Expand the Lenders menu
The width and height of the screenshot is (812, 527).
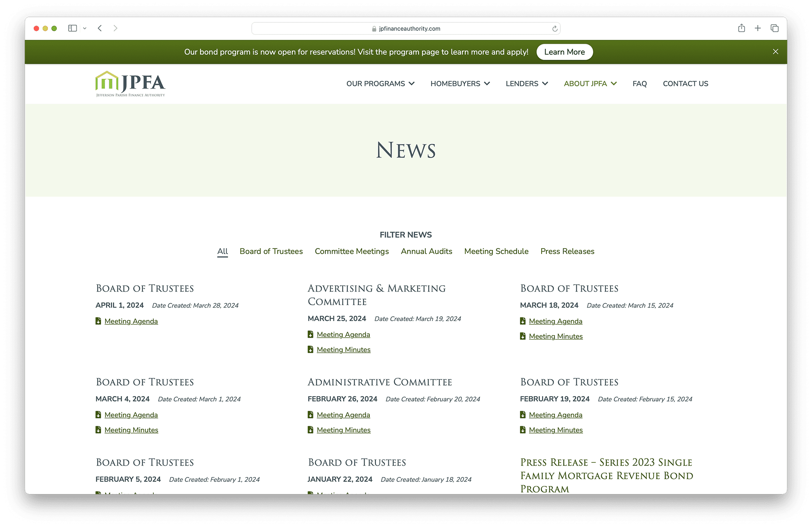click(x=527, y=84)
